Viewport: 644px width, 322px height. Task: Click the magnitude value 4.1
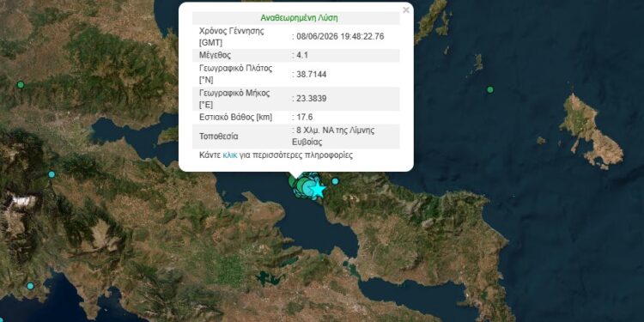click(301, 56)
